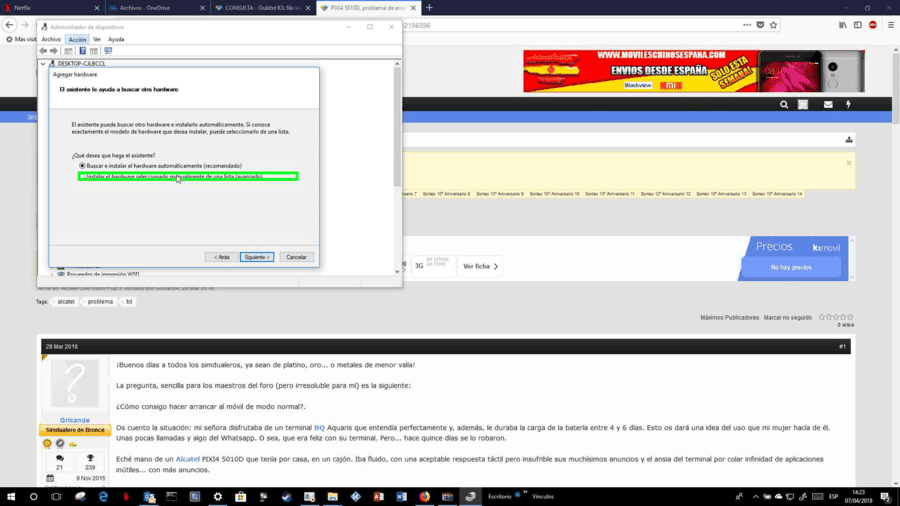Click the forward arrow in Device Manager toolbar

(x=54, y=51)
